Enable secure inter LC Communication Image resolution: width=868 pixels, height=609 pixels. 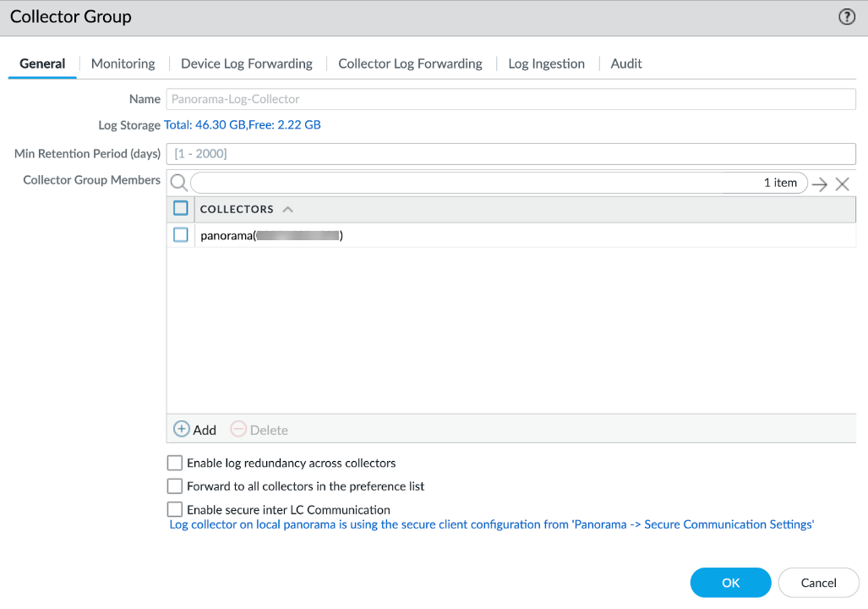click(175, 509)
